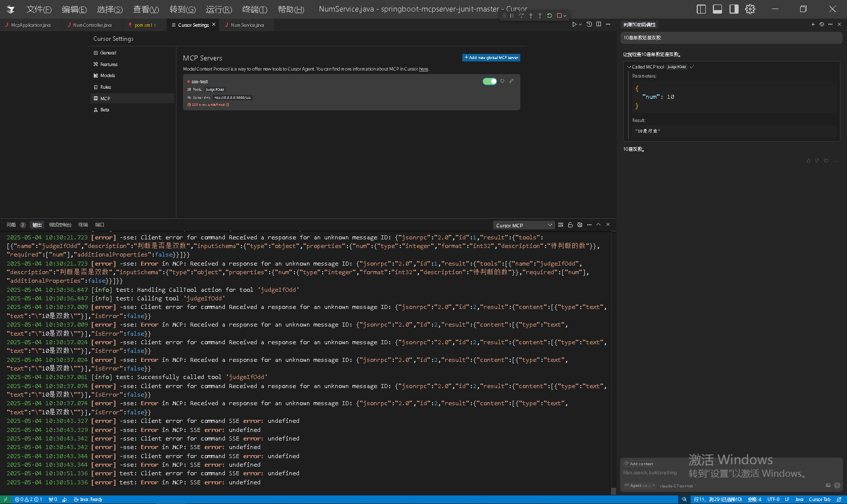Screen dimensions: 847x504
Task: Open the 运行(R) menu
Action: 219,9
